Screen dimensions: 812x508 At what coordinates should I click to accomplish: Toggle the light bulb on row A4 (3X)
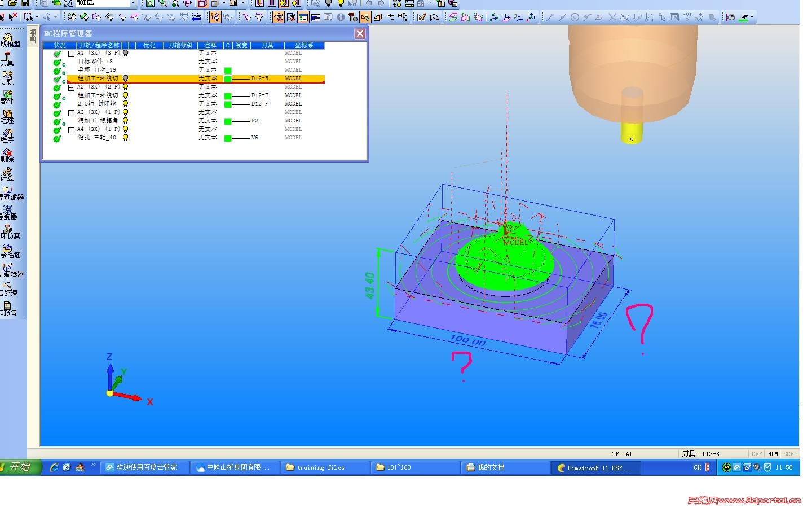[126, 129]
